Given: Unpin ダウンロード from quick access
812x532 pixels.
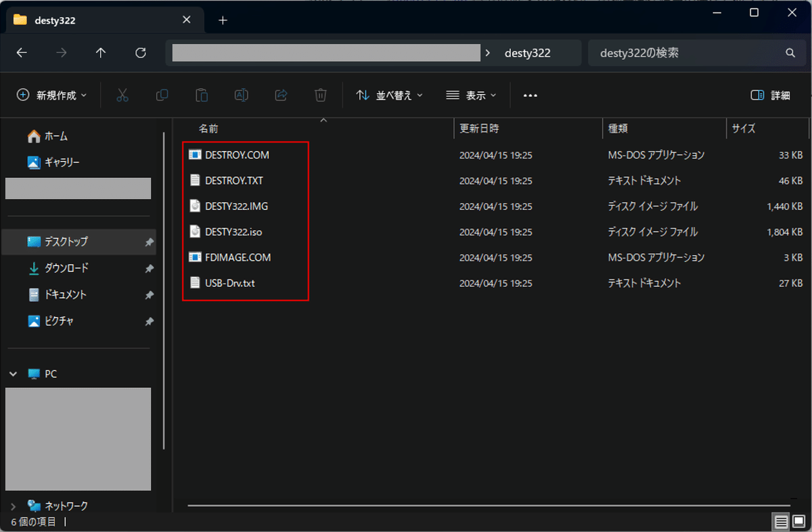Looking at the screenshot, I should (149, 269).
